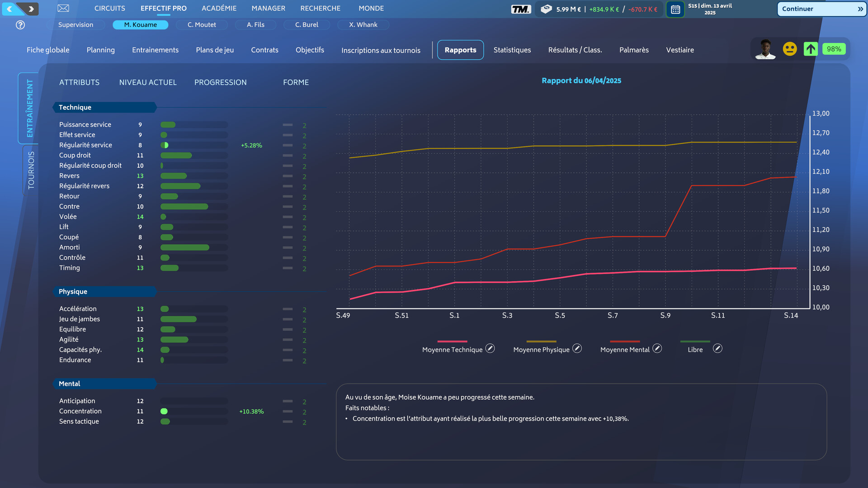
Task: Click the help question mark icon
Action: [20, 25]
